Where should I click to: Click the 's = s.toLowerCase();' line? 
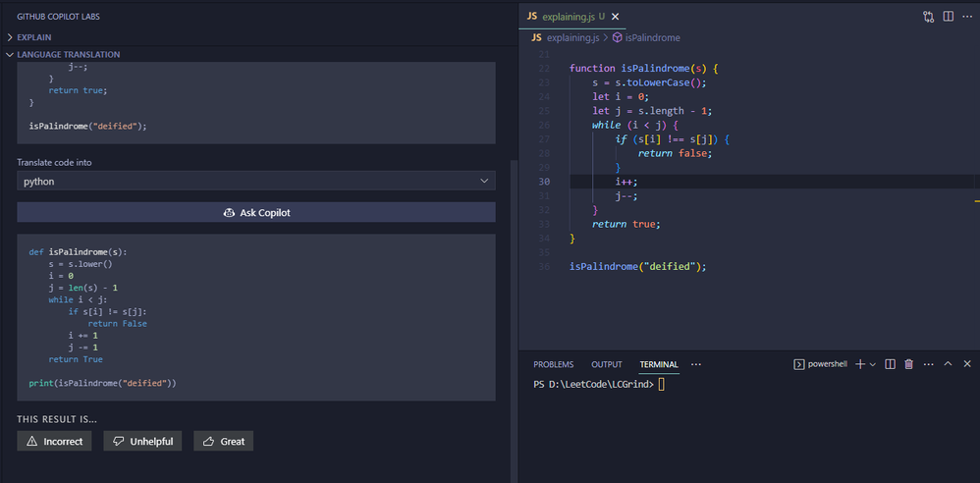[x=649, y=82]
